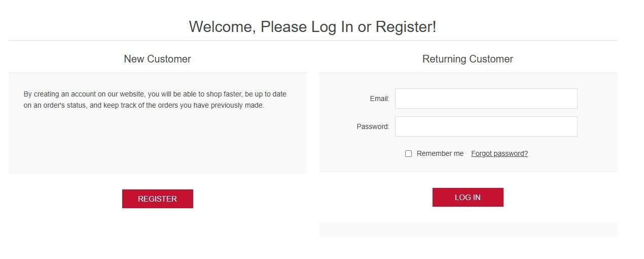Viewport: 644px width, 259px height.
Task: Click the 'By creating an account' text line
Action: click(x=155, y=94)
